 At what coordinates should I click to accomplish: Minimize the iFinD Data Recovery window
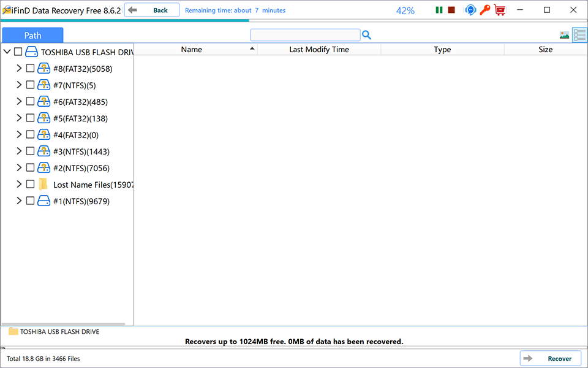520,10
